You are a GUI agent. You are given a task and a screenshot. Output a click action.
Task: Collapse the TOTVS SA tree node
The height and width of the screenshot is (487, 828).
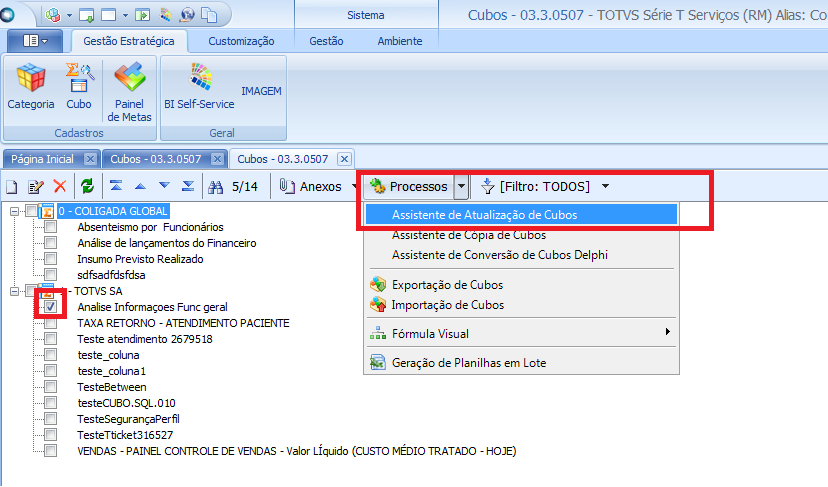click(x=15, y=291)
